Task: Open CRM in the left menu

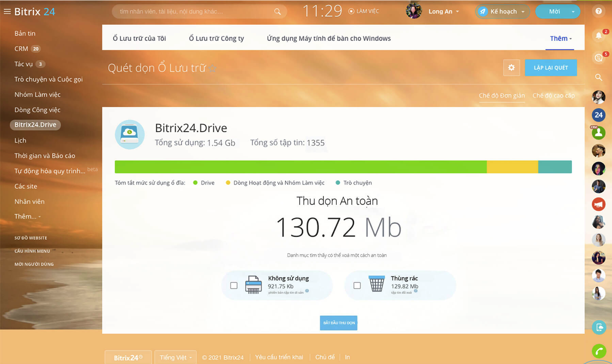Action: pyautogui.click(x=21, y=49)
